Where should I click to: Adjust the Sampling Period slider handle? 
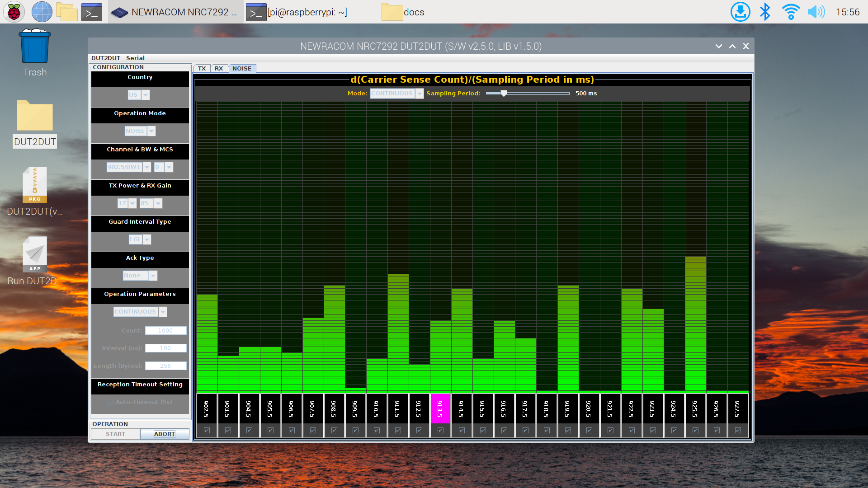click(504, 94)
